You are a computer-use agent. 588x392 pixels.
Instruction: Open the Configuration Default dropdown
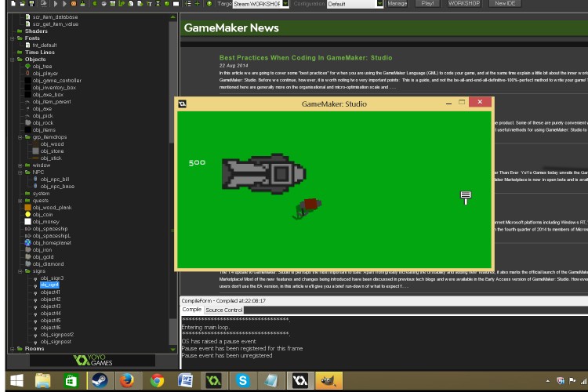pos(354,4)
